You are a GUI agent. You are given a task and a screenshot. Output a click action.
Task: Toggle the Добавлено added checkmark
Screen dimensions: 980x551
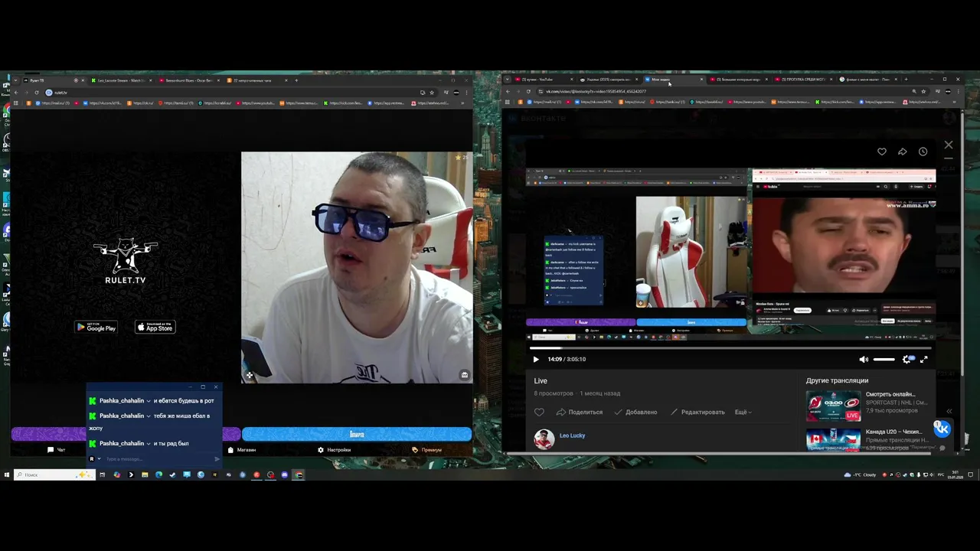(x=635, y=412)
